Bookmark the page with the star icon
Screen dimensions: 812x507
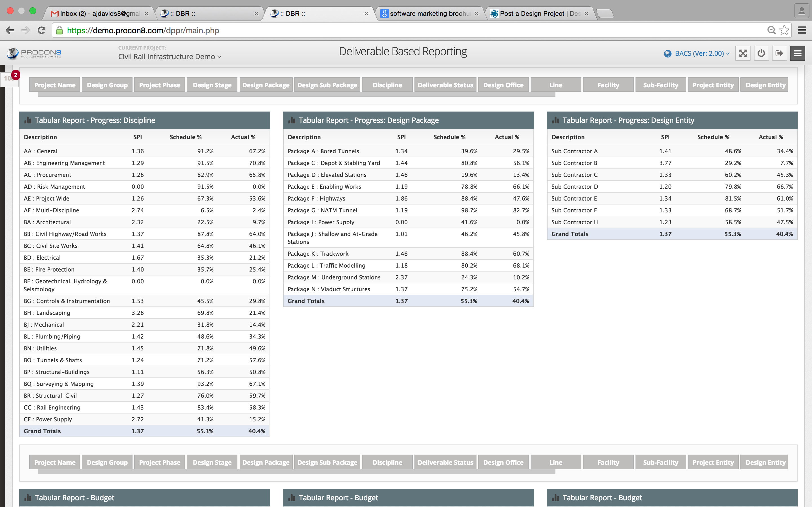(784, 30)
